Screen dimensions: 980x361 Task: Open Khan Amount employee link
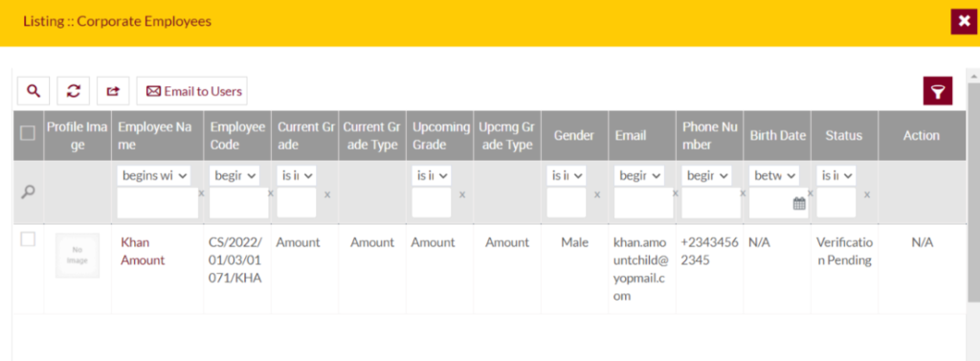(x=143, y=252)
